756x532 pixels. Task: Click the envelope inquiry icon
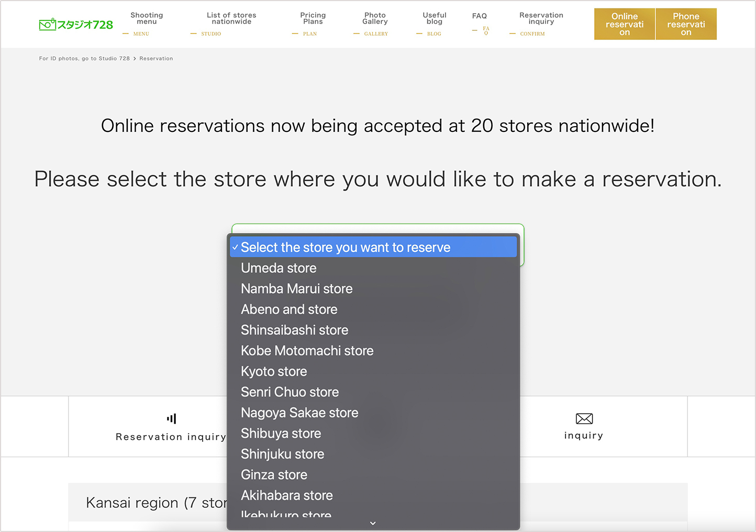583,419
